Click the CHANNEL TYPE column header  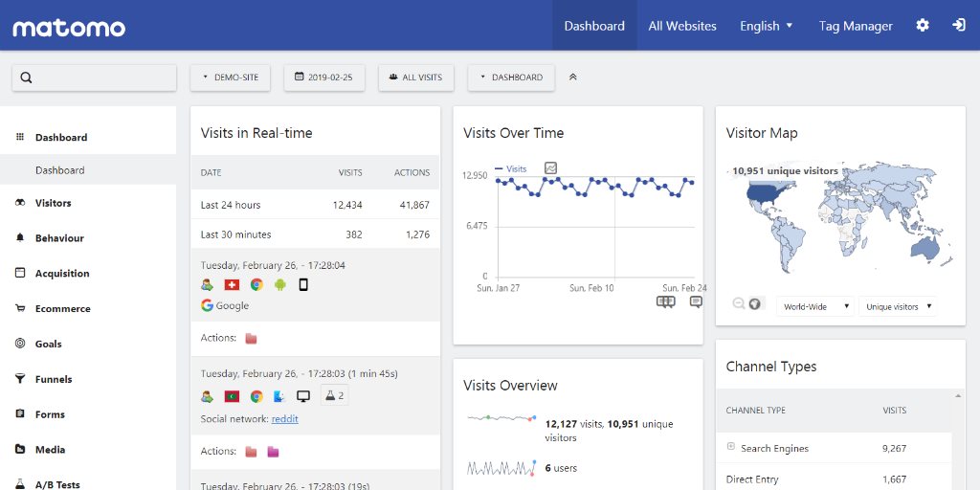coord(756,411)
